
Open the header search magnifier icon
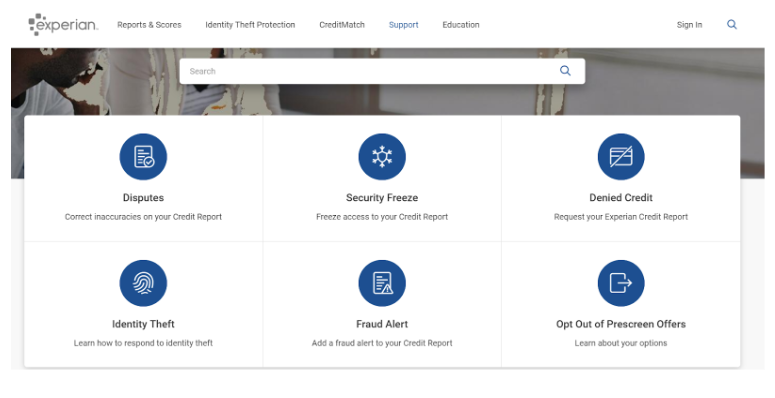pyautogui.click(x=732, y=24)
